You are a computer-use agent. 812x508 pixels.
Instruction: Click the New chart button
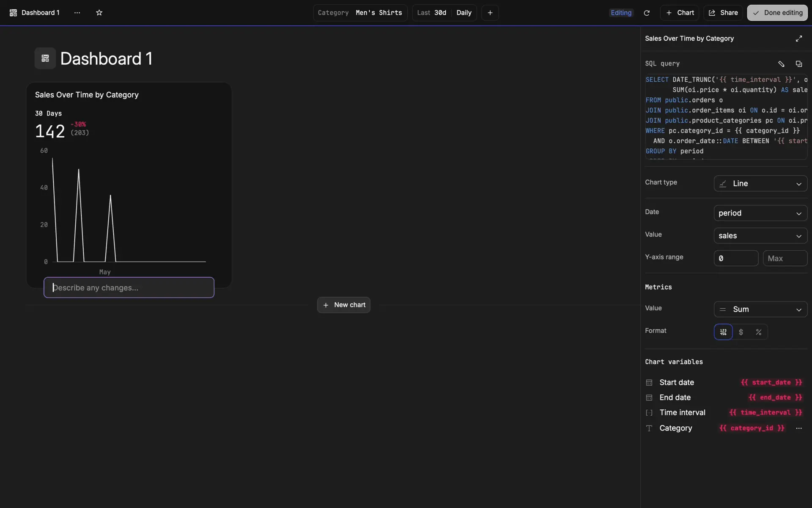pyautogui.click(x=343, y=305)
